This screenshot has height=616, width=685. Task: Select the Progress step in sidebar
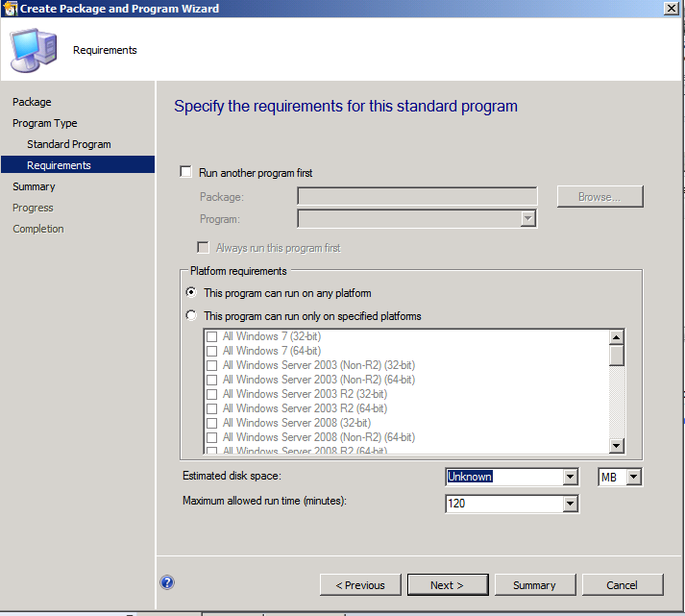click(x=33, y=208)
